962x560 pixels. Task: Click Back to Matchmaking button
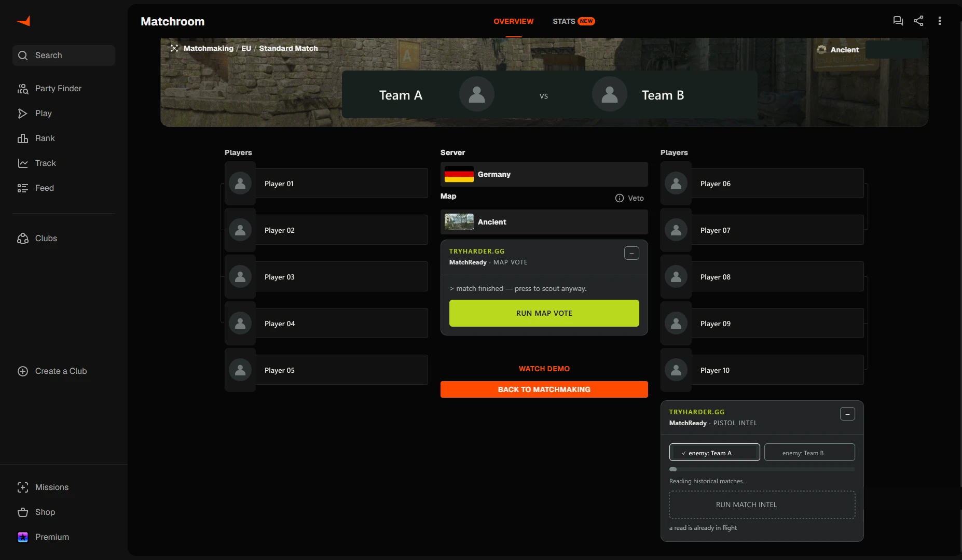point(544,389)
